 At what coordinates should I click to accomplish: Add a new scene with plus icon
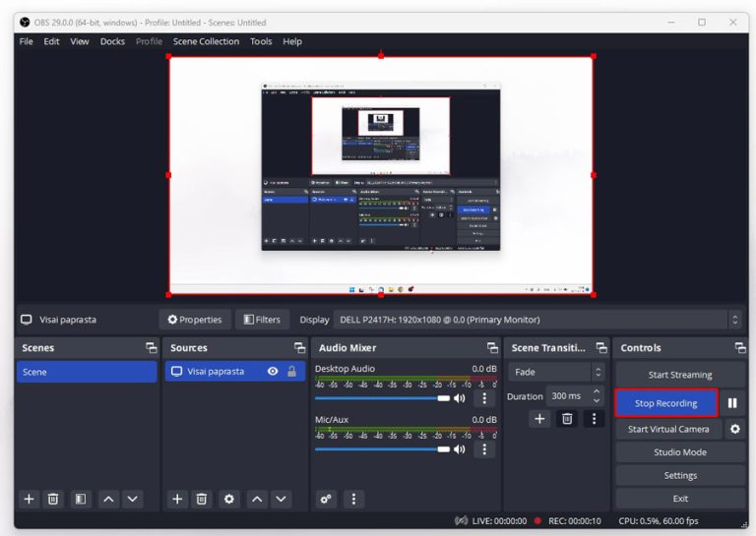coord(29,499)
